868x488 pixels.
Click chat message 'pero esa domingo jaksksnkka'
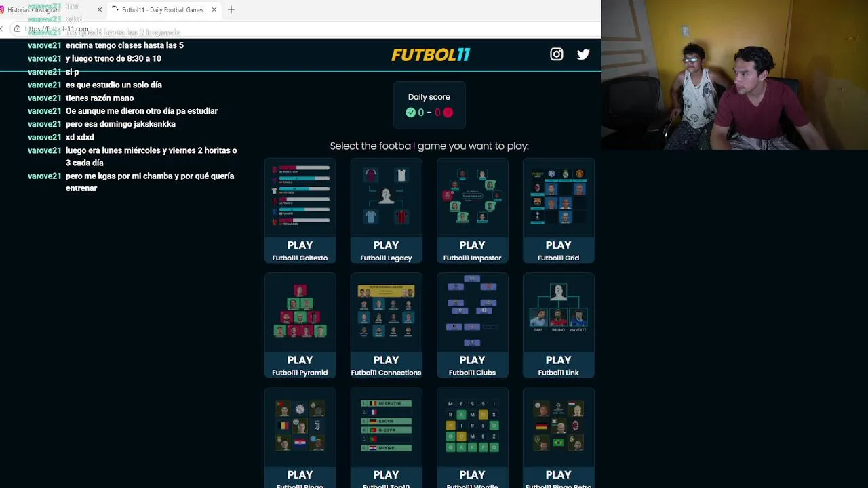pos(121,124)
